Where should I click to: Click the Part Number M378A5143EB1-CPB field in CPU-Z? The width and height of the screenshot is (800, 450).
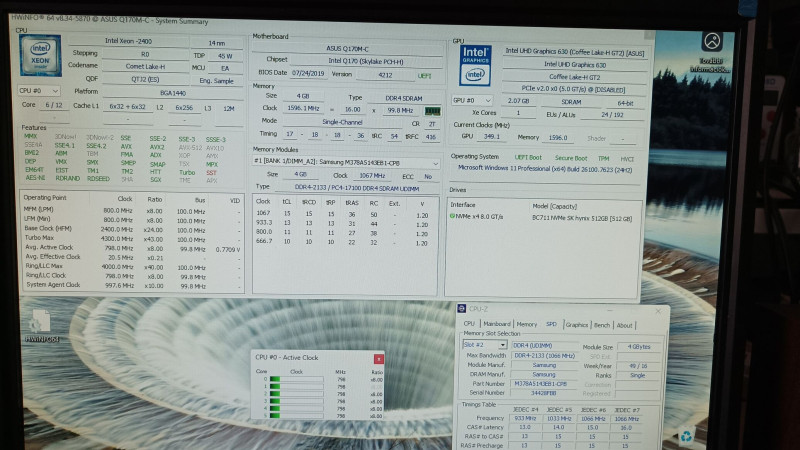click(544, 384)
